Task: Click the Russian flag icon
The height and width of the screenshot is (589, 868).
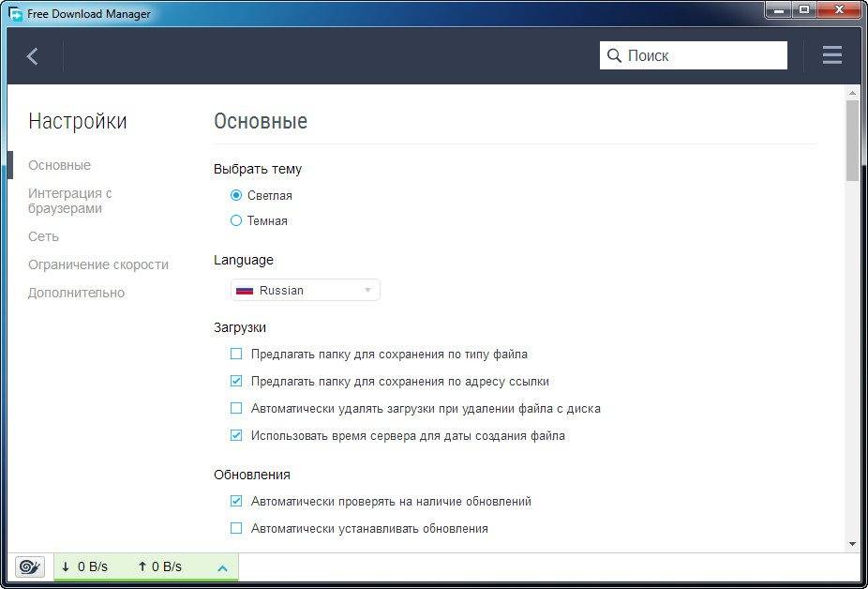Action: 245,291
